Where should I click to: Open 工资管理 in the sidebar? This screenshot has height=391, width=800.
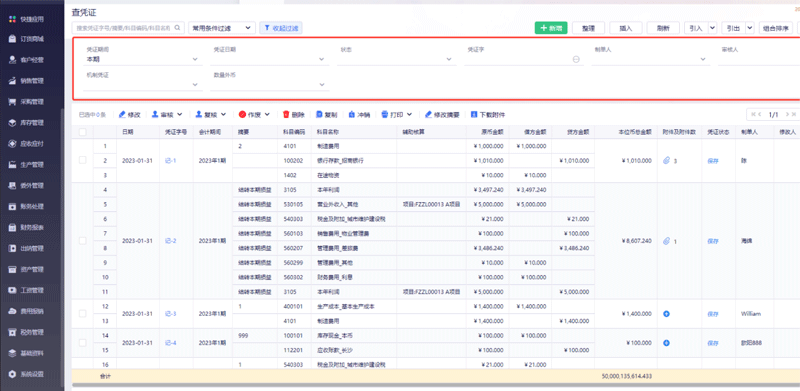click(x=26, y=290)
